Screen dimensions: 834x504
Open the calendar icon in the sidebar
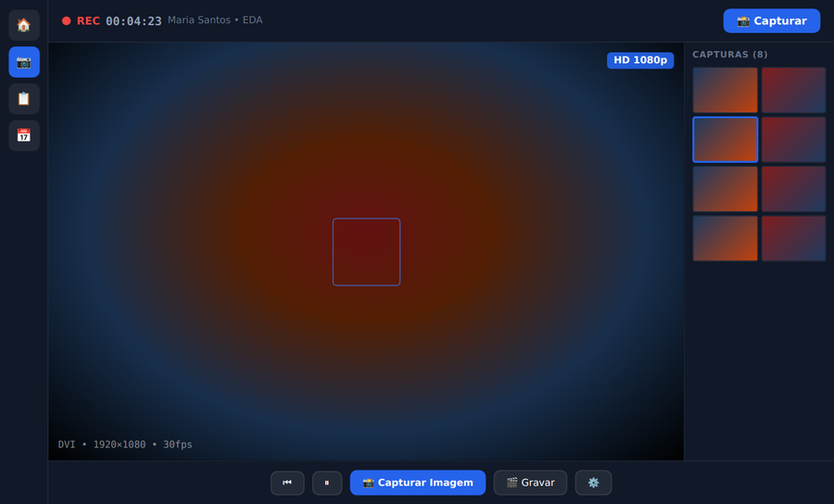[x=24, y=135]
